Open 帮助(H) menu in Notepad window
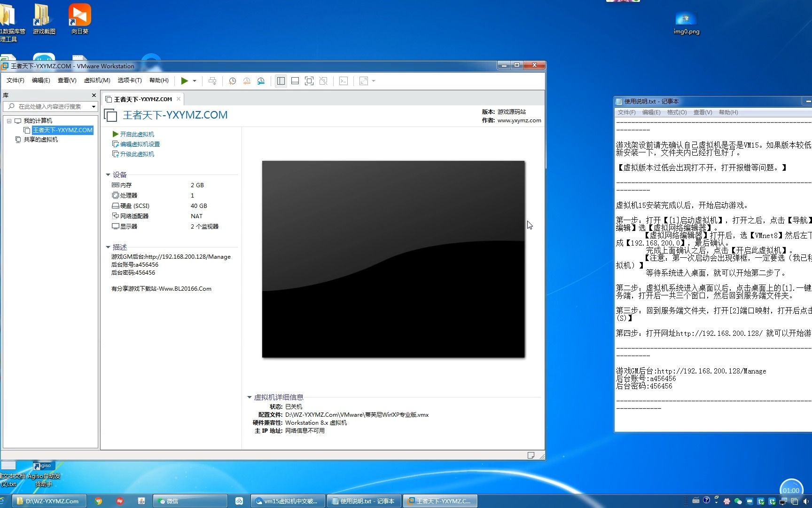This screenshot has height=508, width=812. pos(728,112)
